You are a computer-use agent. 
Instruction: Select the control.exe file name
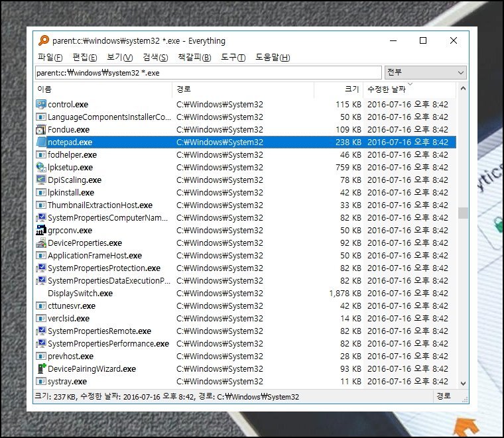tap(68, 104)
